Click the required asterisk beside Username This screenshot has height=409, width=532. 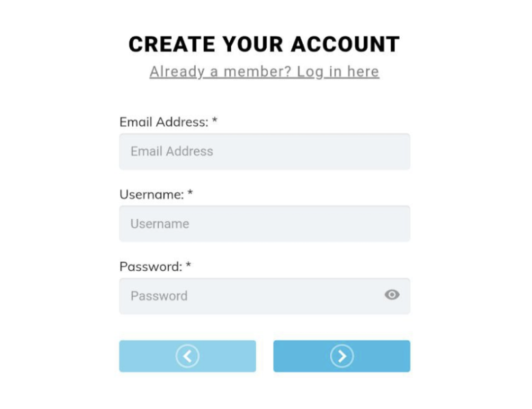[x=190, y=194]
